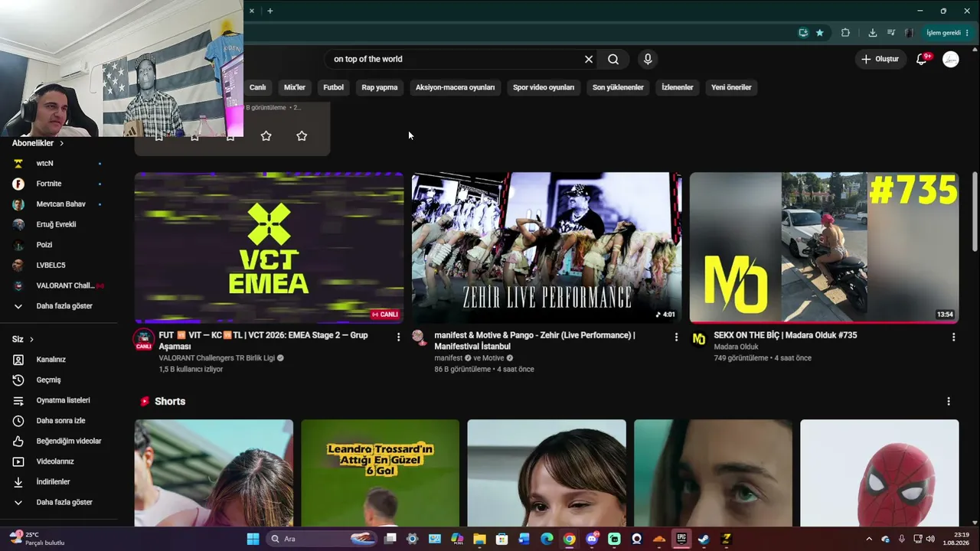Screen dimensions: 980x551
Task: Open the Shorts section options menu
Action: click(x=949, y=401)
